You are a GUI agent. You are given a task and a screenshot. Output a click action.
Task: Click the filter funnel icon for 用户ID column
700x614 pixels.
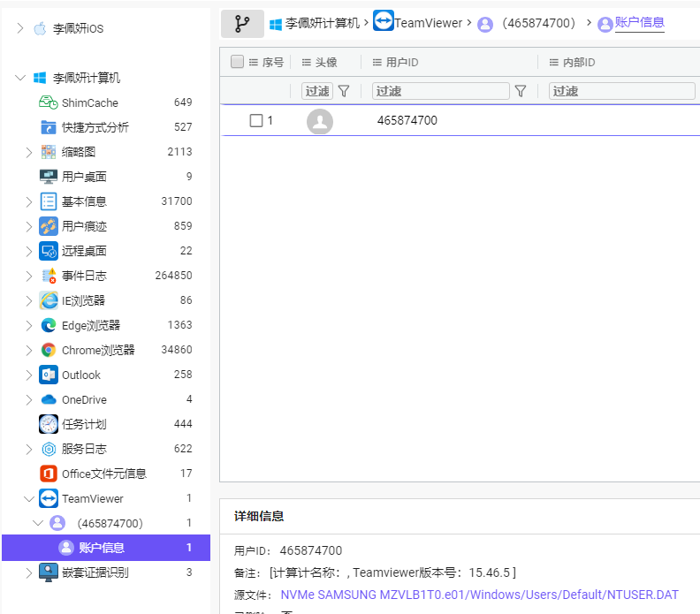[x=521, y=91]
